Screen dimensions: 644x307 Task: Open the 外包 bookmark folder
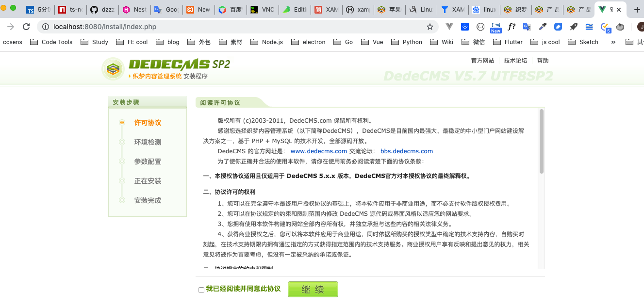coord(199,42)
